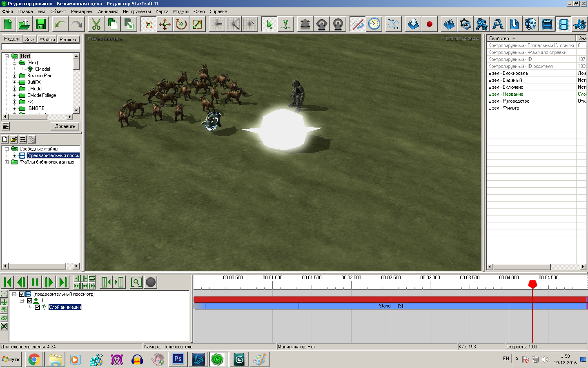
Task: Click the Stand animation block on timeline
Action: click(x=390, y=306)
